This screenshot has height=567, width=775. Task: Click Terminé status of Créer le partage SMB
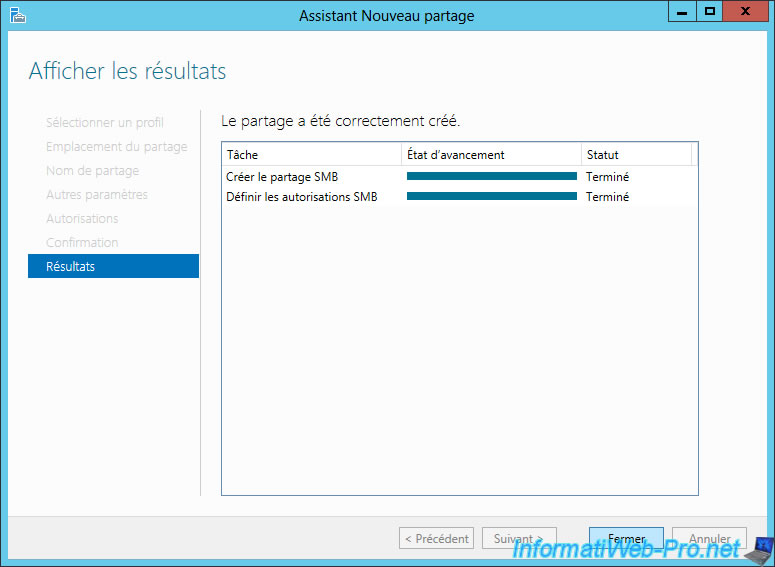[x=607, y=176]
